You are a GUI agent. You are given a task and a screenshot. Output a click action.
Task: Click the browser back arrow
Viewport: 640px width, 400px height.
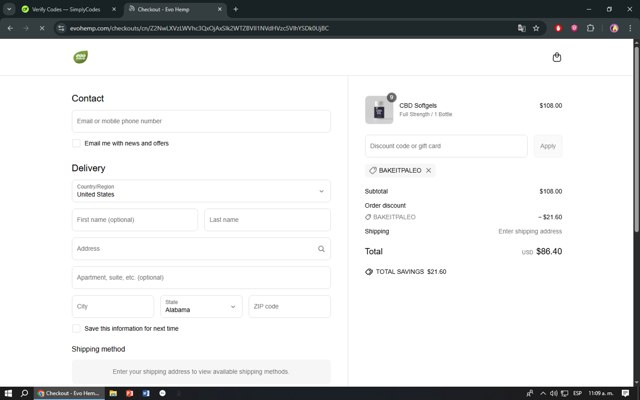[x=10, y=28]
